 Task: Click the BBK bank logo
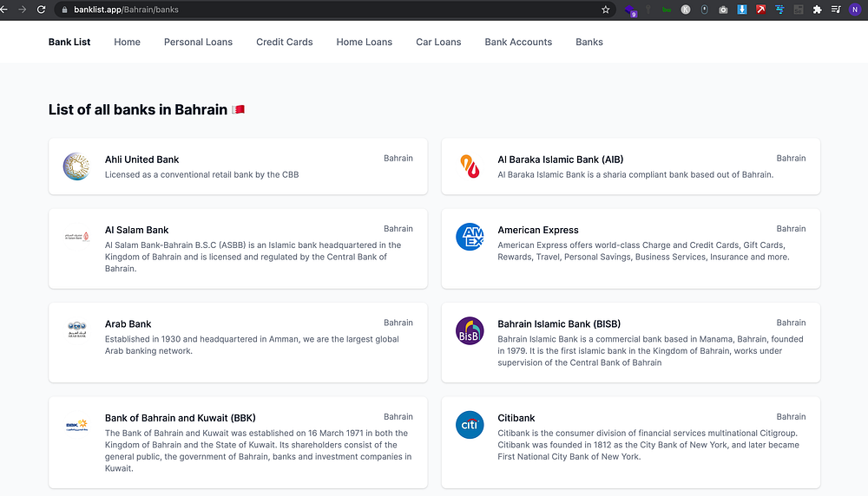(x=77, y=425)
